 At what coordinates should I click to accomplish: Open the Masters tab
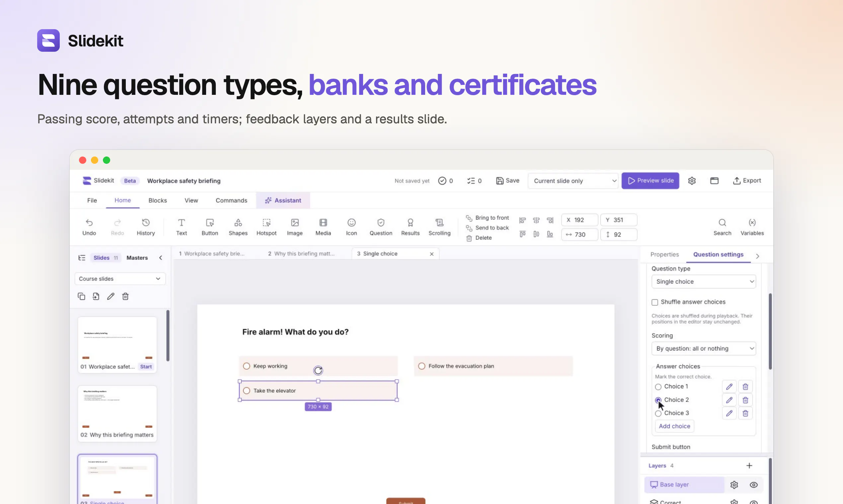[137, 258]
